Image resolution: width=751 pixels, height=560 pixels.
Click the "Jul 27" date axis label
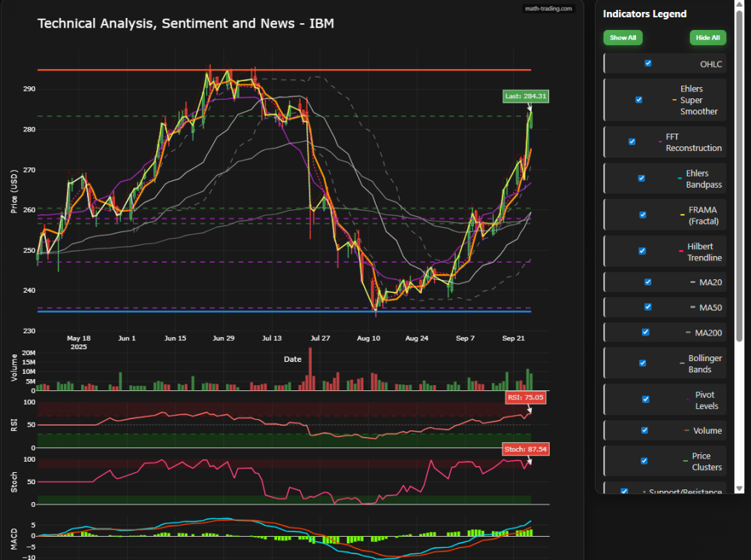point(321,338)
